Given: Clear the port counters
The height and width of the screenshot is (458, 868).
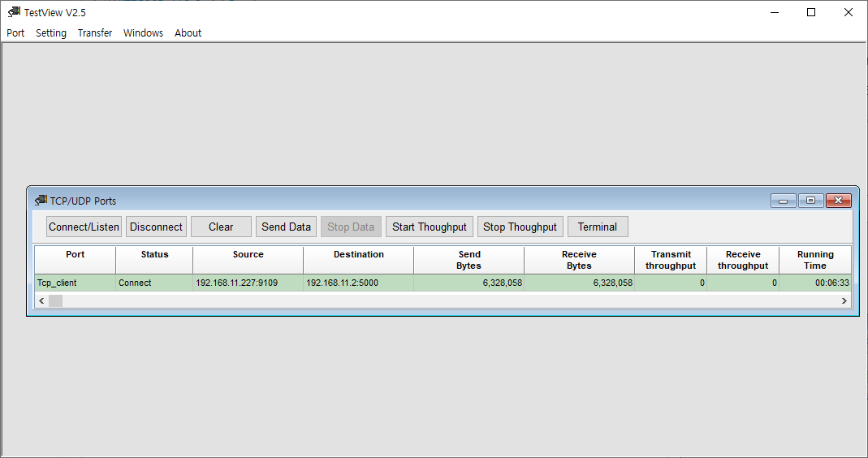Looking at the screenshot, I should (x=221, y=227).
